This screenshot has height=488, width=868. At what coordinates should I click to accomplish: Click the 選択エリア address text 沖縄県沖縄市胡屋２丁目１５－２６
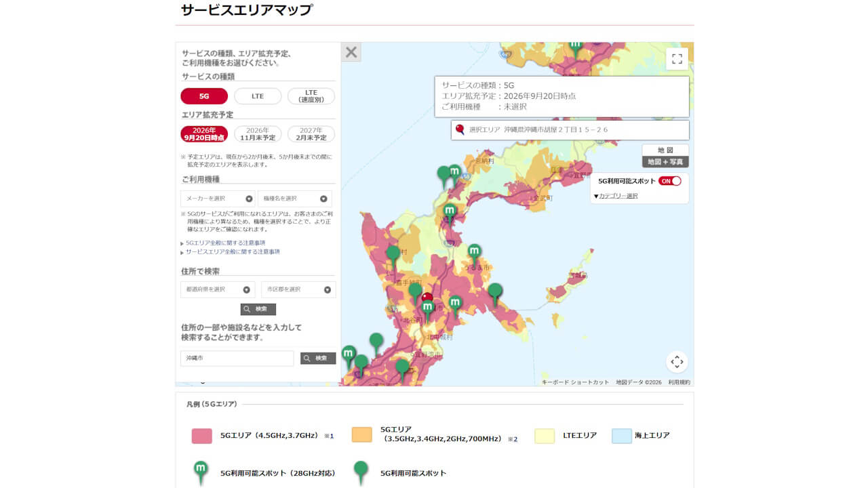click(x=556, y=129)
